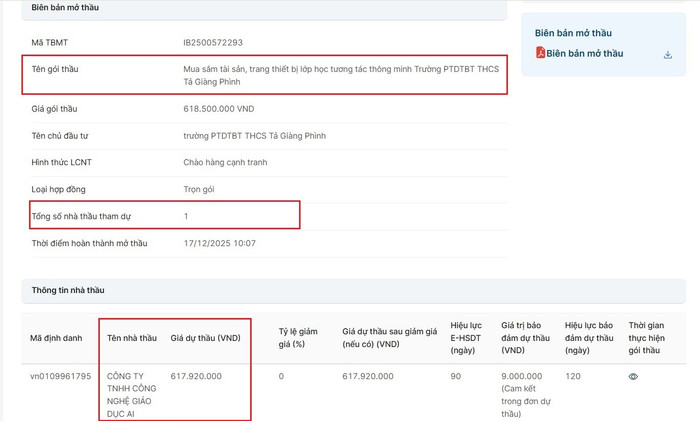
Task: Click the Giá dự thầu (VND) column header
Action: point(205,338)
